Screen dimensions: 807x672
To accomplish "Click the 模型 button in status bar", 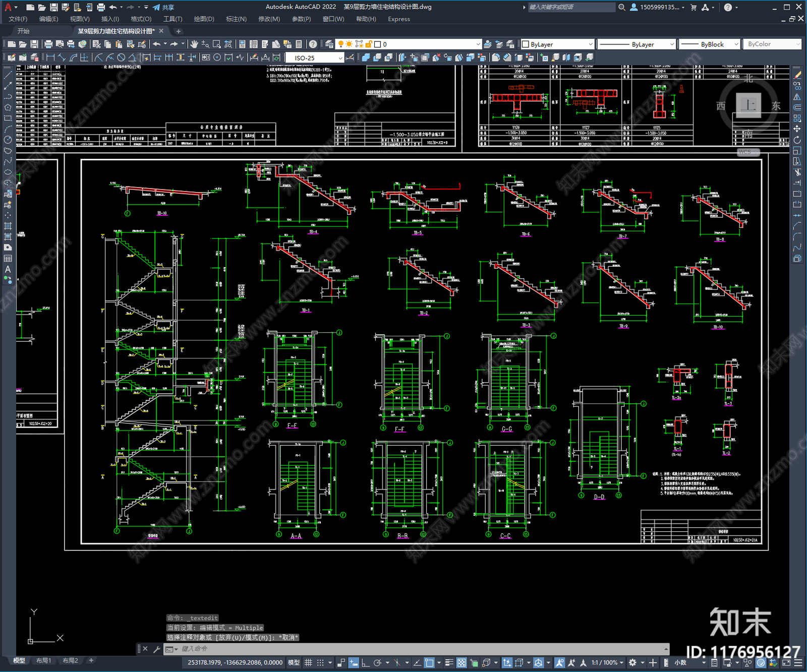I will [x=294, y=662].
